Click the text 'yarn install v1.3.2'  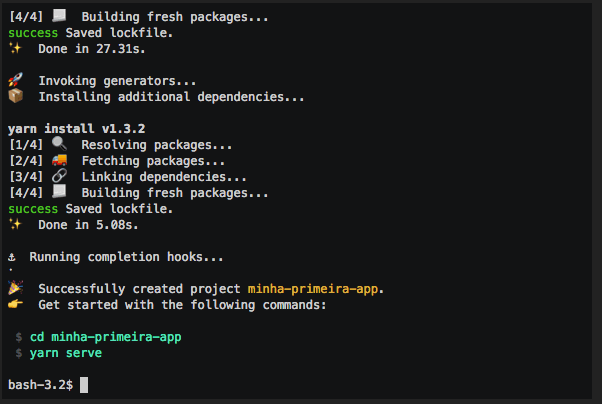click(x=77, y=129)
